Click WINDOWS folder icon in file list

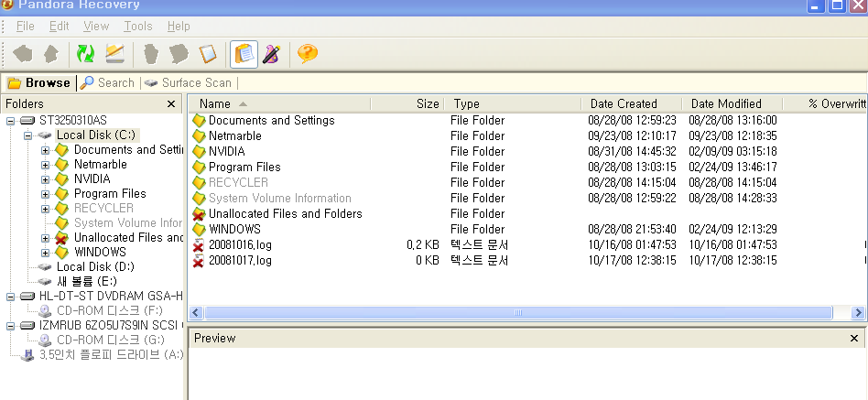[x=199, y=229]
